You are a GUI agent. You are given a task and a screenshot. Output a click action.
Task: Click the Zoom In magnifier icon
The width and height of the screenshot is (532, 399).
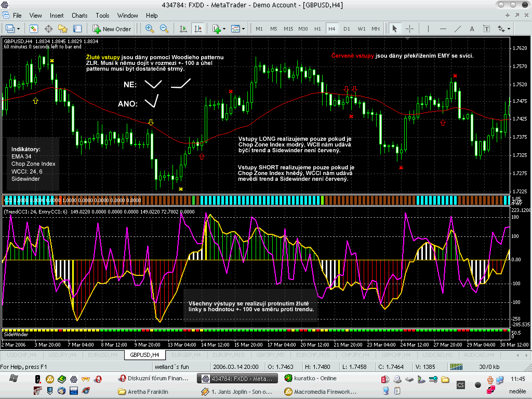(150, 29)
